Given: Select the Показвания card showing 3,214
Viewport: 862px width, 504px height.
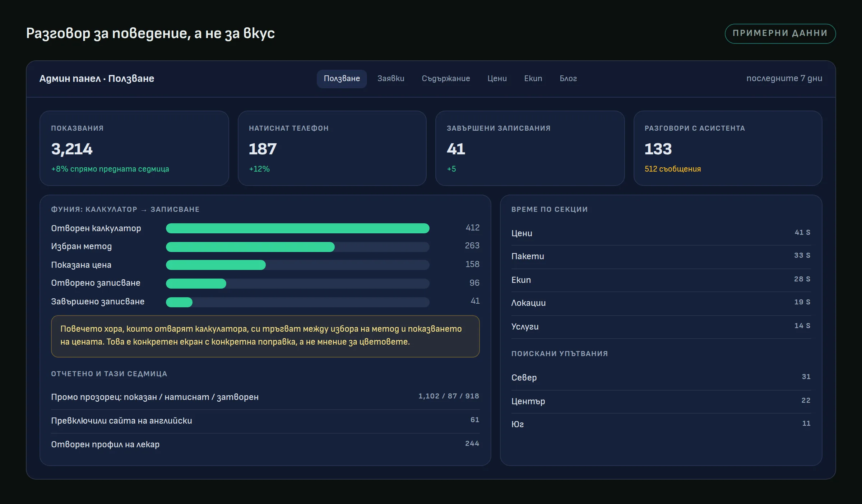Looking at the screenshot, I should click(x=134, y=148).
